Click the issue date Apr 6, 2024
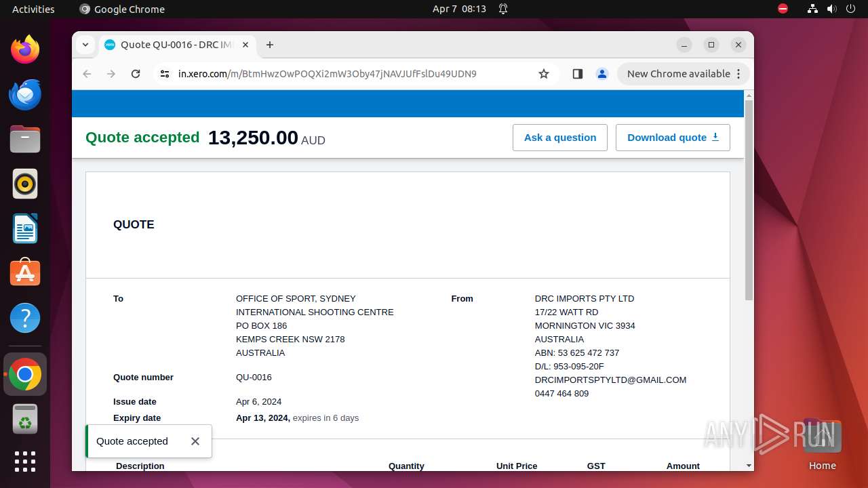 pos(258,402)
